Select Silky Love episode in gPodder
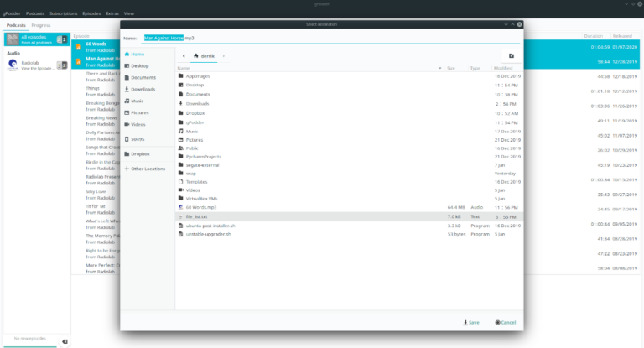 pyautogui.click(x=96, y=195)
